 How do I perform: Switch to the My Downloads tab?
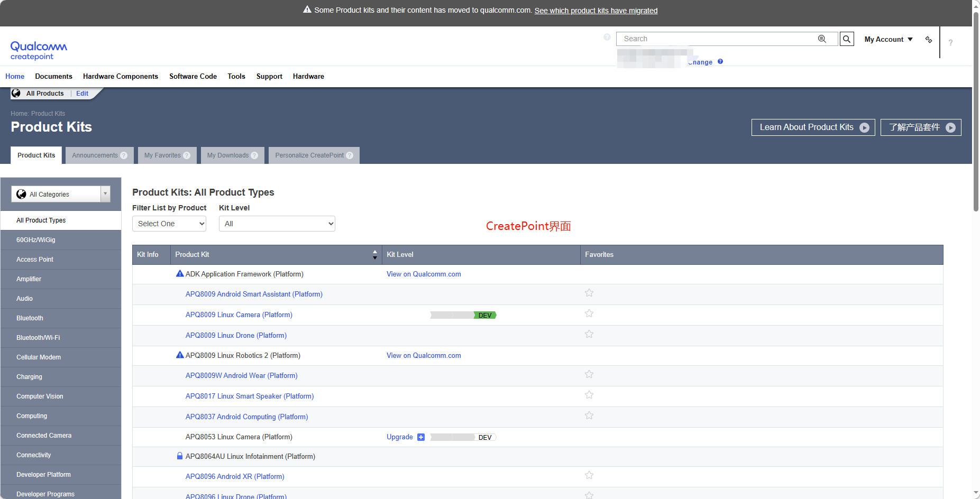[x=233, y=155]
